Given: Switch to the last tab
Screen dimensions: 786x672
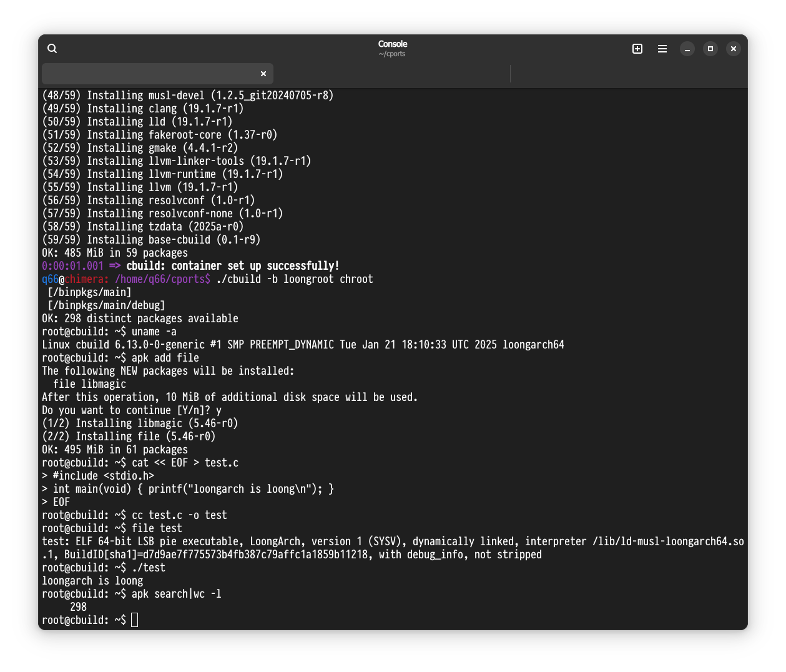Looking at the screenshot, I should pos(627,74).
